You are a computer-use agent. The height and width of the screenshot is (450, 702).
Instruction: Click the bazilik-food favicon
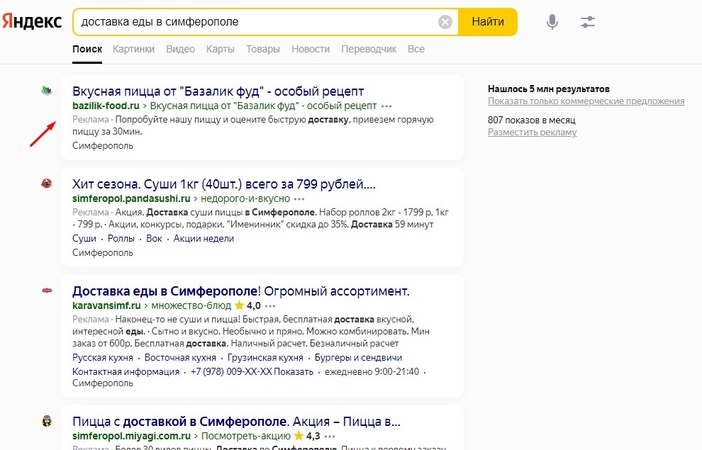(47, 91)
